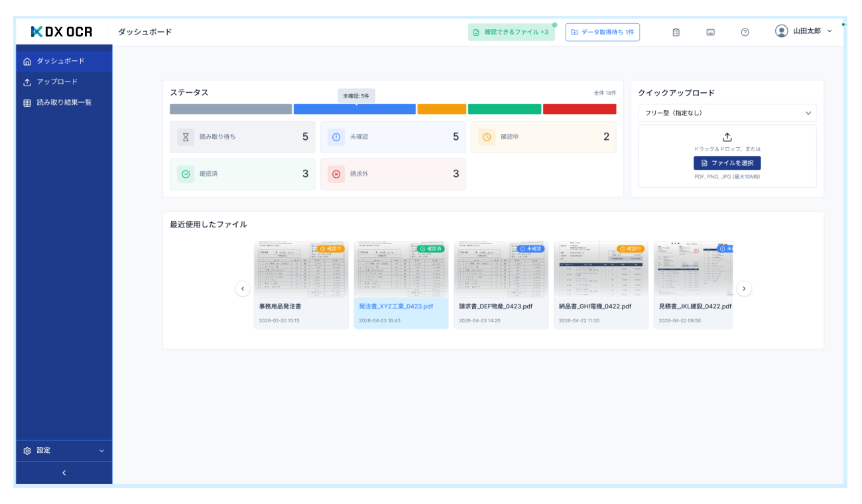The width and height of the screenshot is (862, 504).
Task: Click the upload arrow icon in drop zone
Action: [727, 137]
